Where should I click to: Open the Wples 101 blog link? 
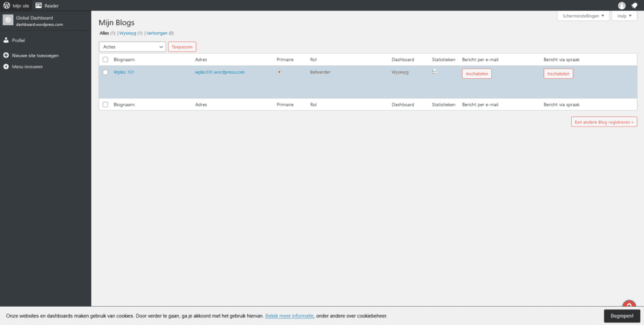click(124, 72)
